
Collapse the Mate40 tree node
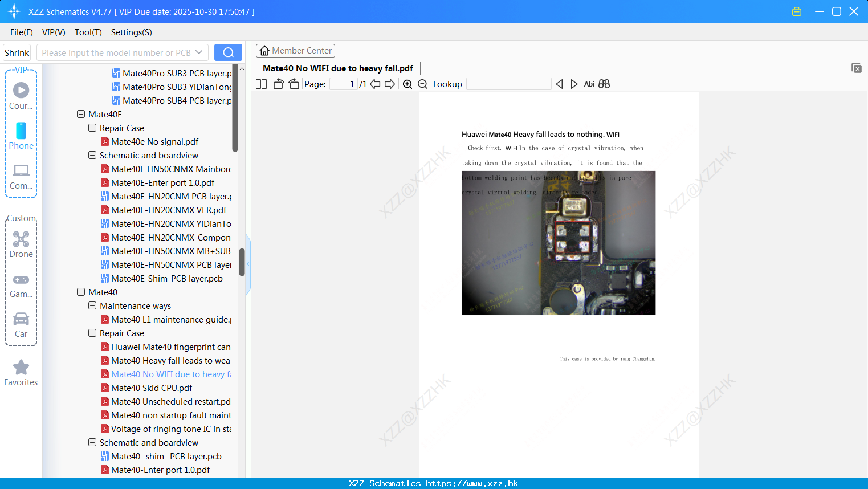pos(81,292)
